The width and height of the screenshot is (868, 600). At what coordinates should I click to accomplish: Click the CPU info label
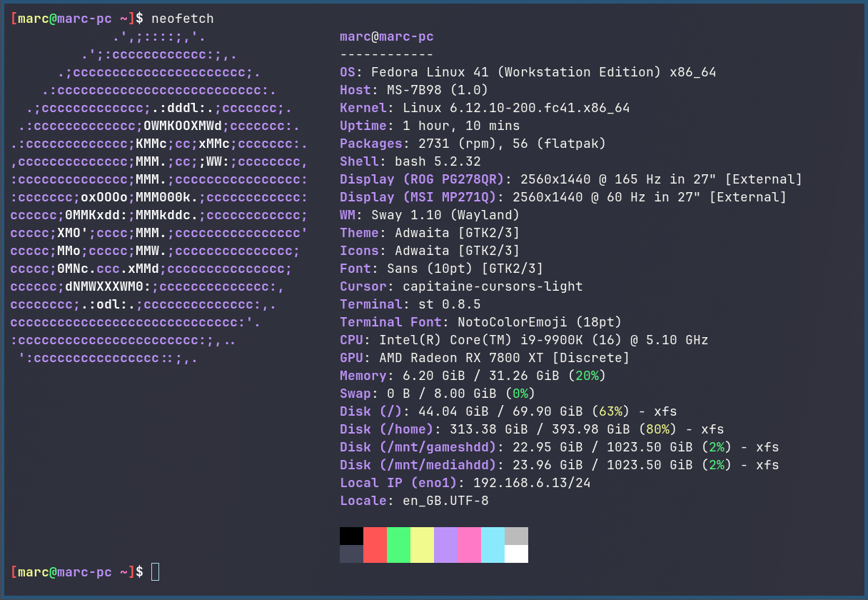point(351,339)
